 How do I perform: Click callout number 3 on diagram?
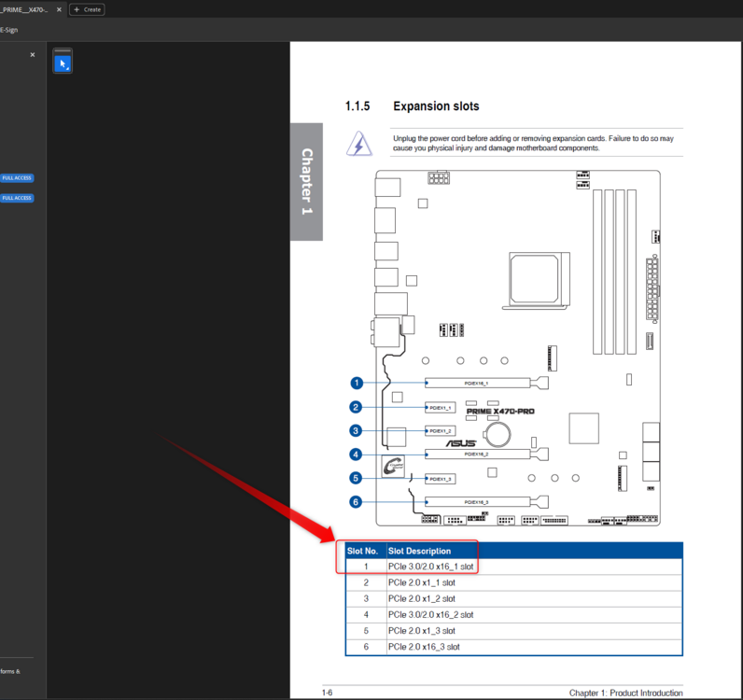356,431
